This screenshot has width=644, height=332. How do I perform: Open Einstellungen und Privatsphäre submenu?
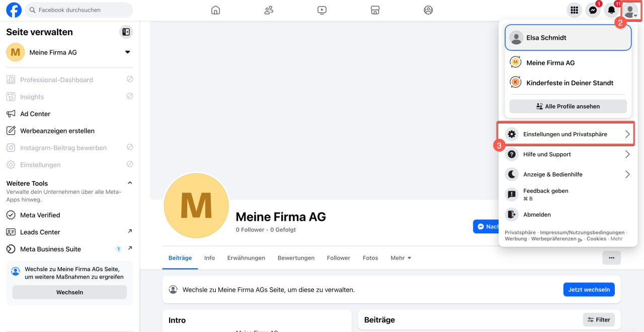click(x=568, y=134)
